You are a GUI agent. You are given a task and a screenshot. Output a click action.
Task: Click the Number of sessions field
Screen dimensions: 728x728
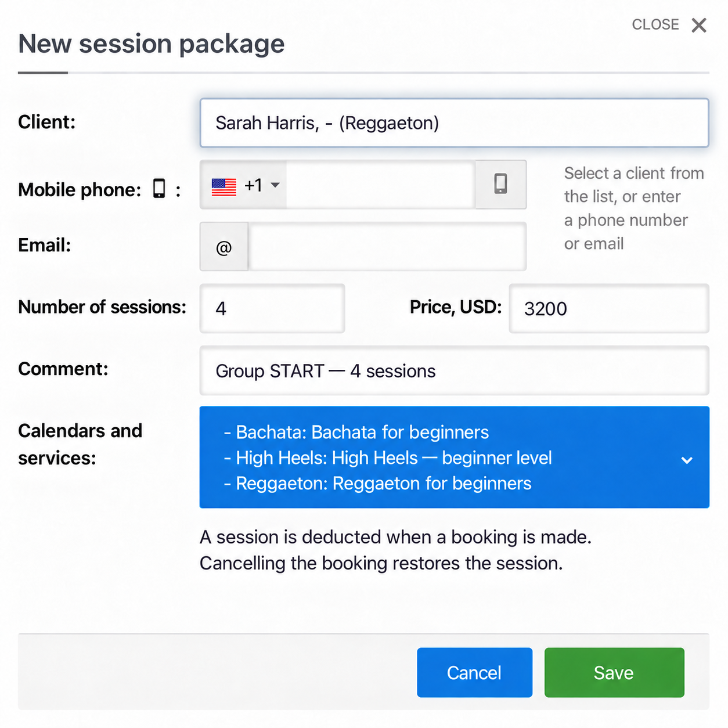pos(272,308)
